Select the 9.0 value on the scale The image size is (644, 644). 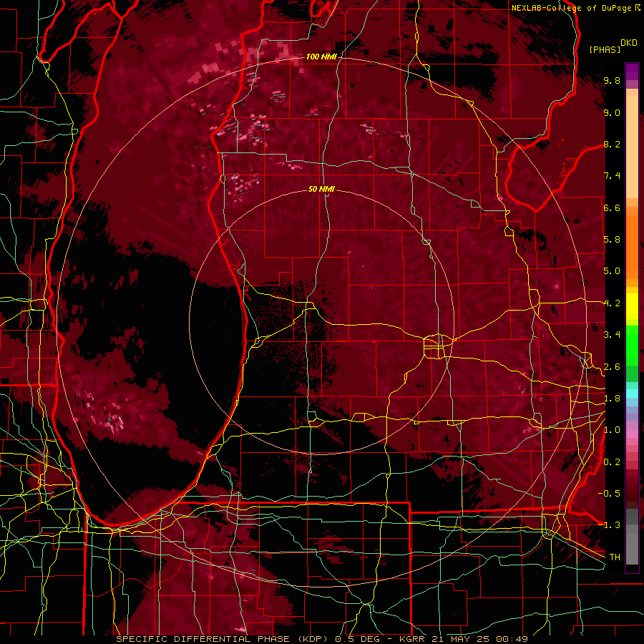612,112
